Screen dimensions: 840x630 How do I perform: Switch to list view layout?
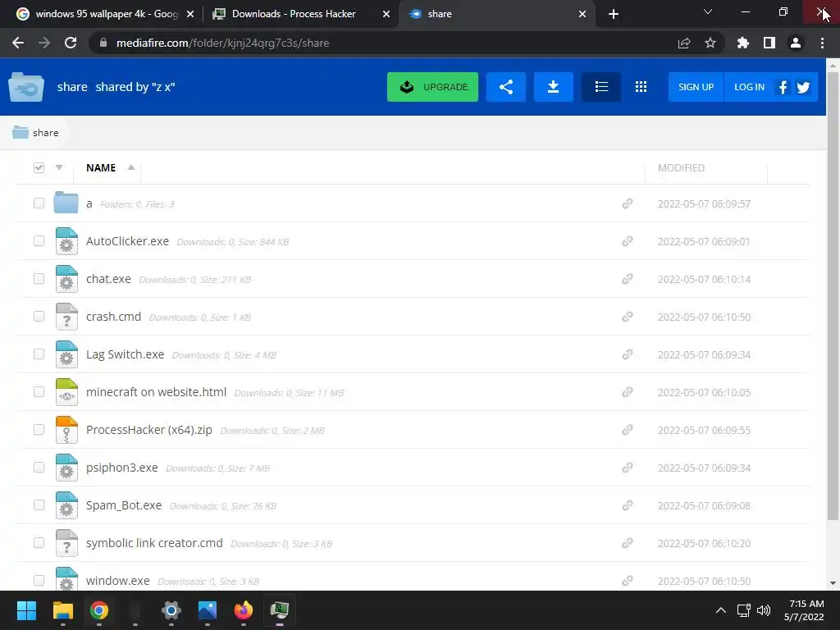click(601, 87)
